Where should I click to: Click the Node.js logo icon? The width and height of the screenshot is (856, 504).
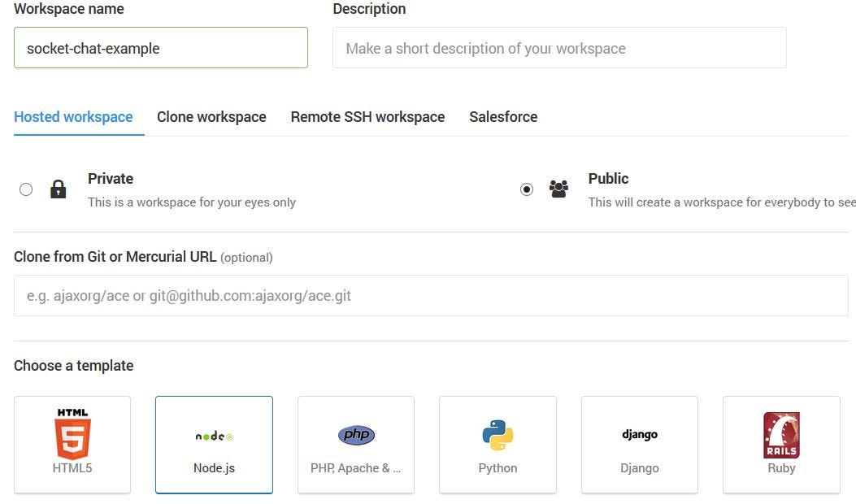[x=213, y=435]
